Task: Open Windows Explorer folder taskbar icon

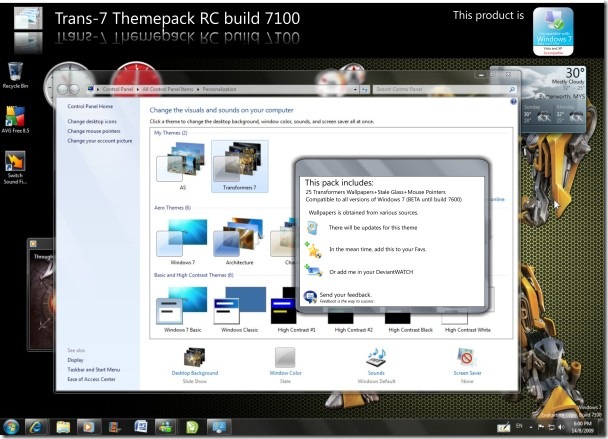Action: click(x=63, y=427)
